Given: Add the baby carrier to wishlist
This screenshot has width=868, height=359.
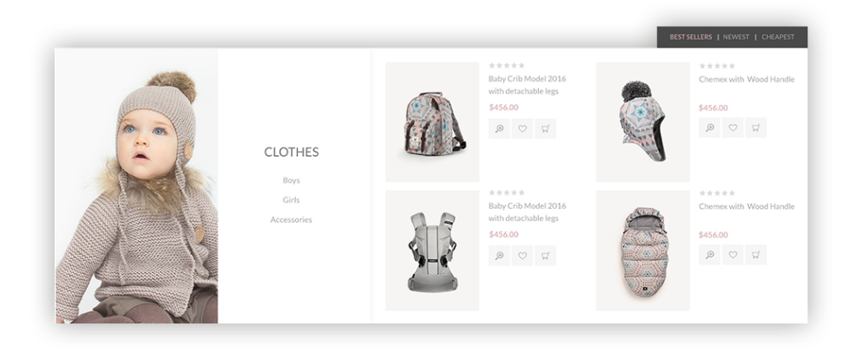Looking at the screenshot, I should (x=522, y=256).
